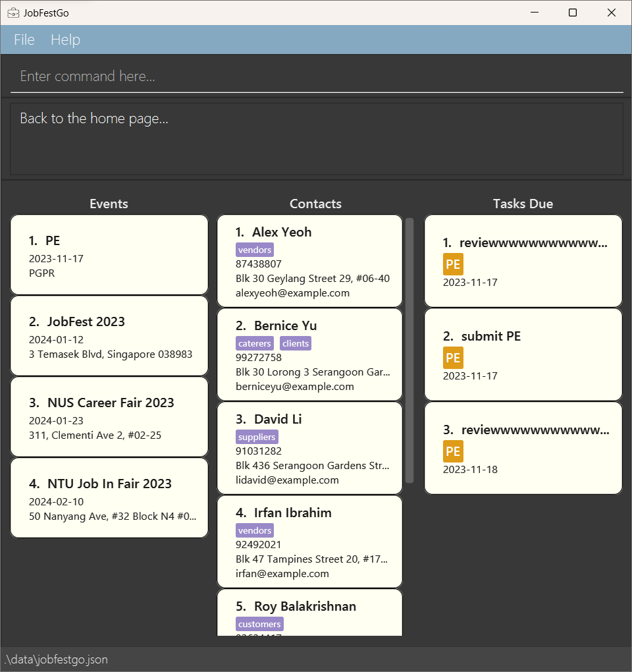Click the vendors tag on Alex Yeoh
Image resolution: width=632 pixels, height=672 pixels.
coord(255,250)
